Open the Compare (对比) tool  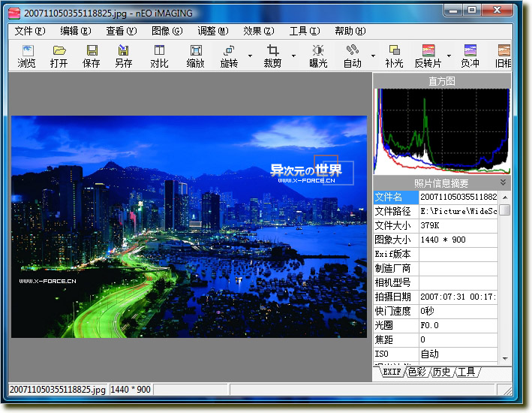click(x=160, y=56)
